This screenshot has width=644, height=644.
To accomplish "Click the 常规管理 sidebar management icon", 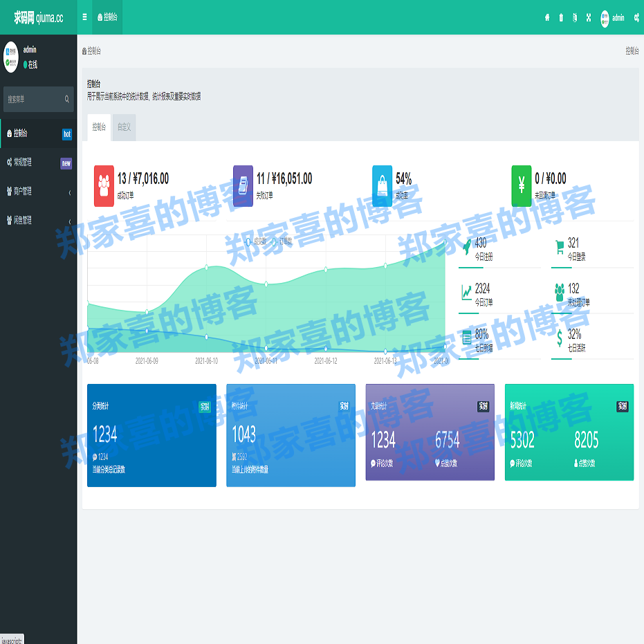I will [x=8, y=163].
